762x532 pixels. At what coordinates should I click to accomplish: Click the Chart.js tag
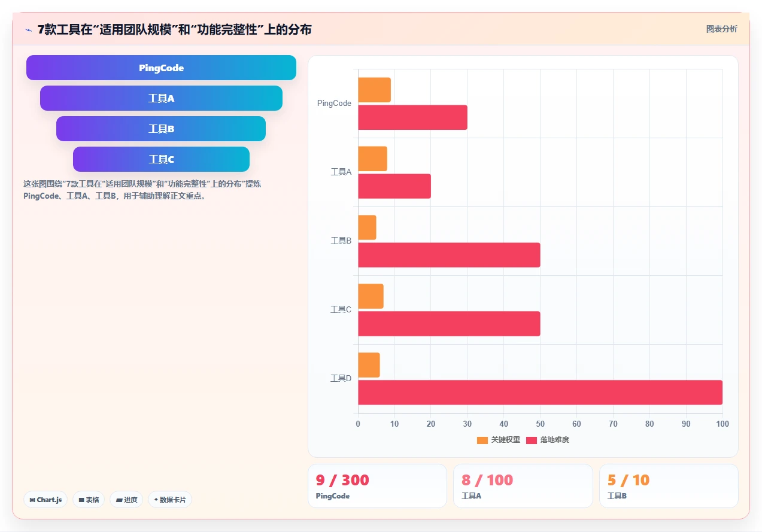[x=45, y=500]
